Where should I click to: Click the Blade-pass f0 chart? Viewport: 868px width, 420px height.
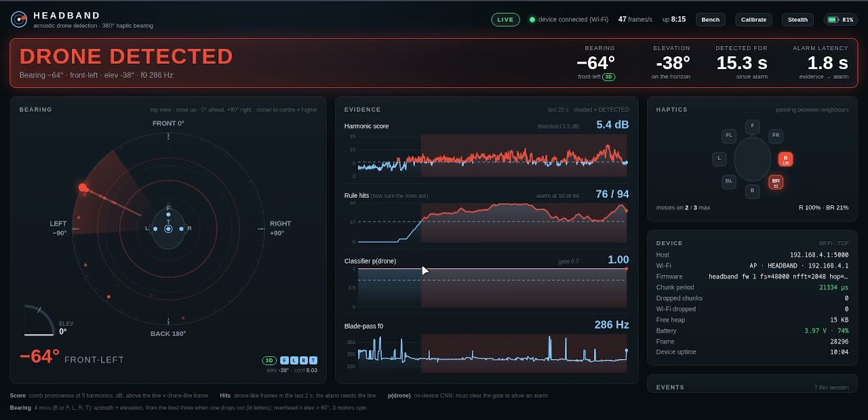(x=492, y=353)
